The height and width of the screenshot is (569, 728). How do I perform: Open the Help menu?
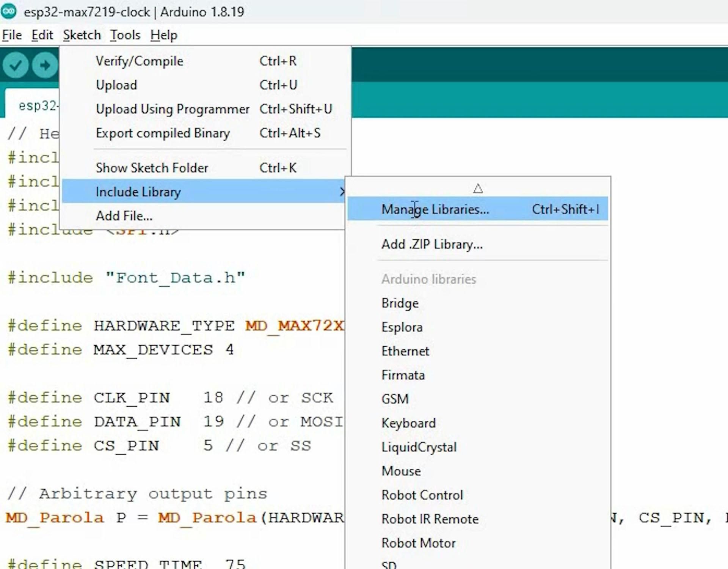(164, 35)
